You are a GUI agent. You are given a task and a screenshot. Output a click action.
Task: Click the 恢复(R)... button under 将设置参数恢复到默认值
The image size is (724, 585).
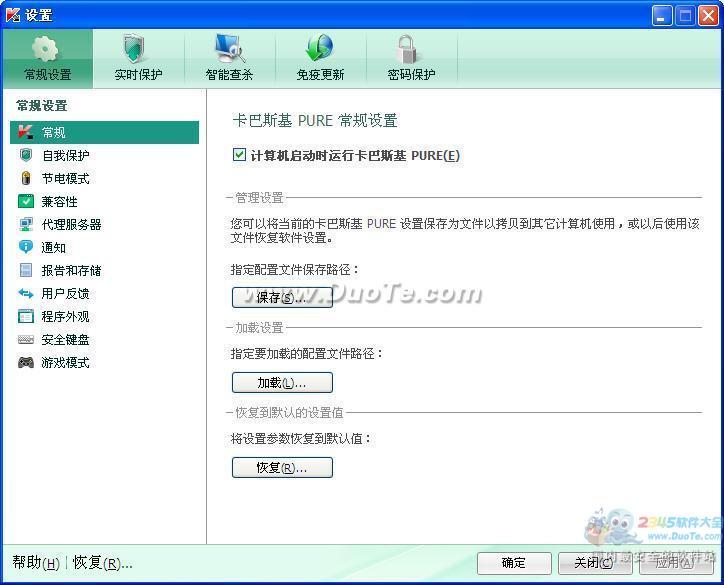282,467
